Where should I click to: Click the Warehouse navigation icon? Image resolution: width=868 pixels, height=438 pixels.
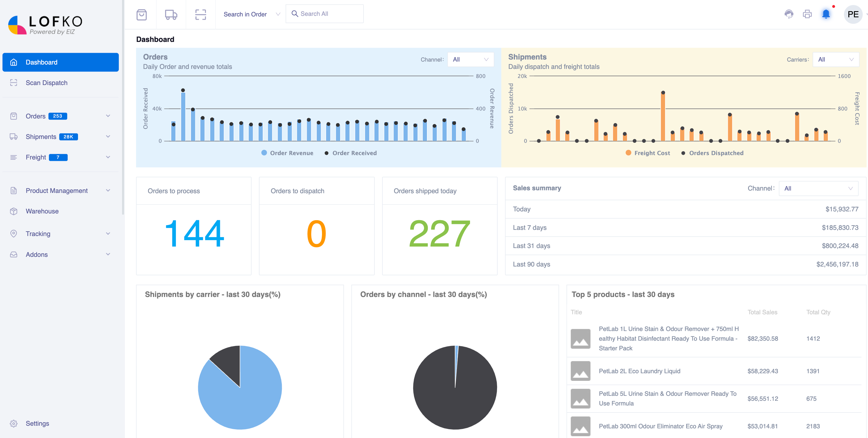(14, 211)
